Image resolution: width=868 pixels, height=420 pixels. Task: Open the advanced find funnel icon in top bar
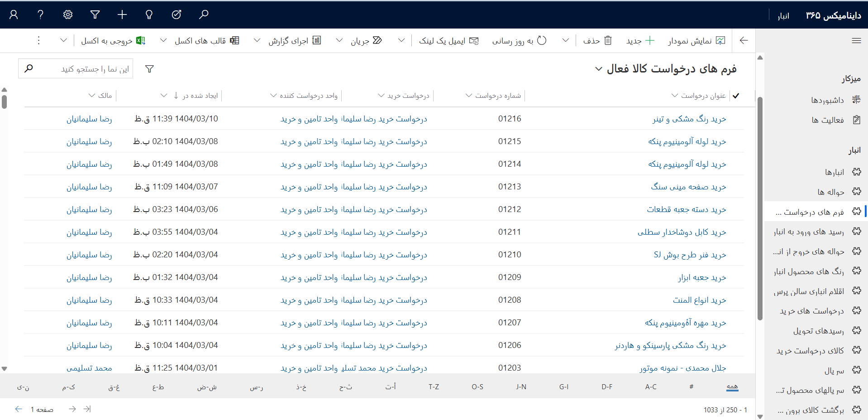[x=95, y=14]
